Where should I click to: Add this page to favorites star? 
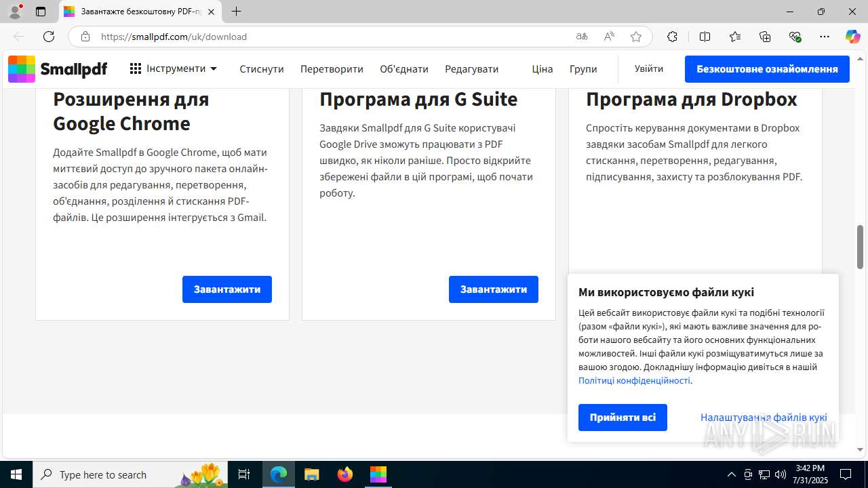(x=636, y=37)
